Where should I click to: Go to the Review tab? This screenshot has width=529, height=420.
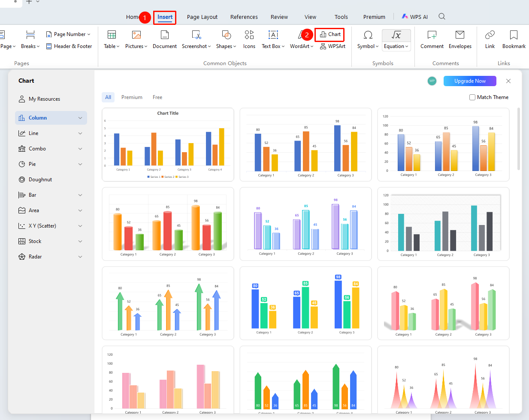(279, 17)
